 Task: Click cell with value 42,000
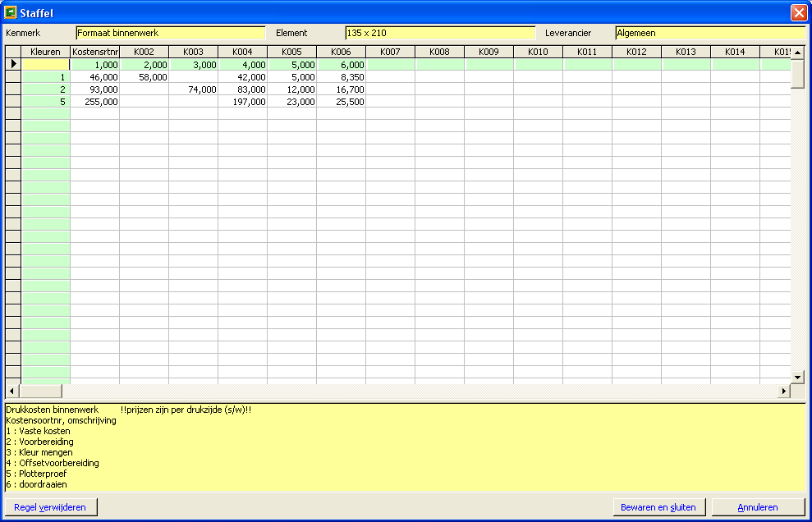coord(242,77)
